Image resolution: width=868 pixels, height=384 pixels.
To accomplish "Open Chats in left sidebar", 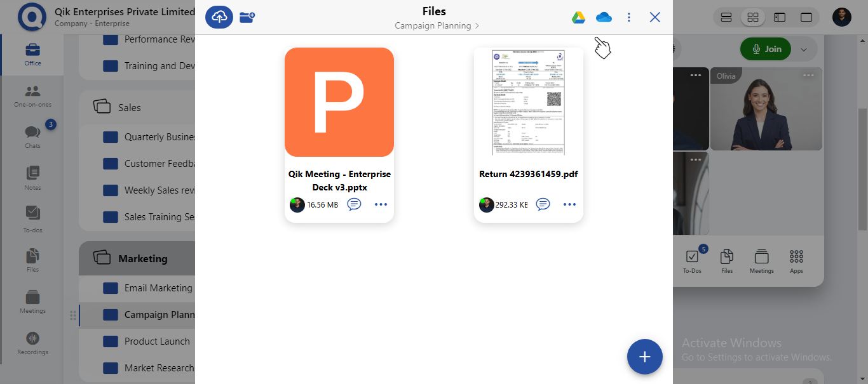I will (32, 136).
